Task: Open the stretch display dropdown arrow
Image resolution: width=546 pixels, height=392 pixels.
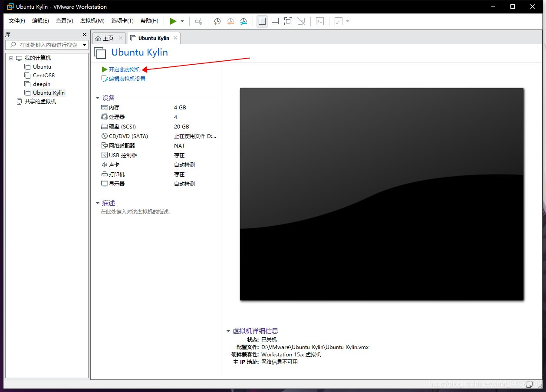Action: coord(348,21)
